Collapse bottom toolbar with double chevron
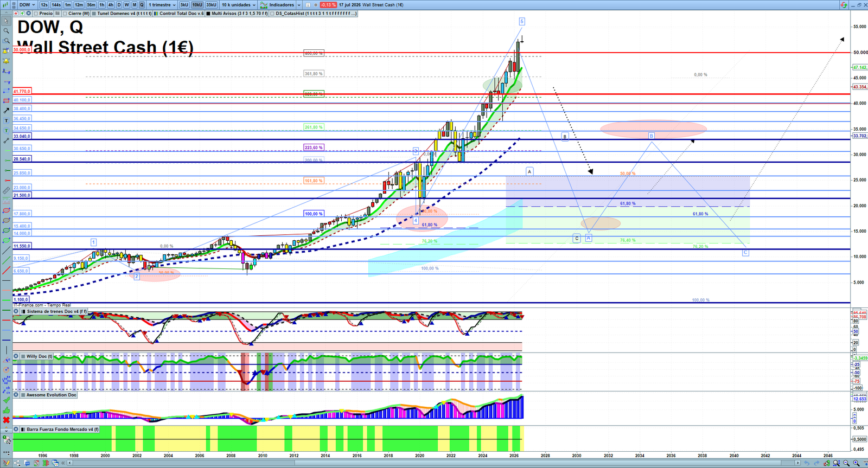The width and height of the screenshot is (868, 468). point(63,463)
